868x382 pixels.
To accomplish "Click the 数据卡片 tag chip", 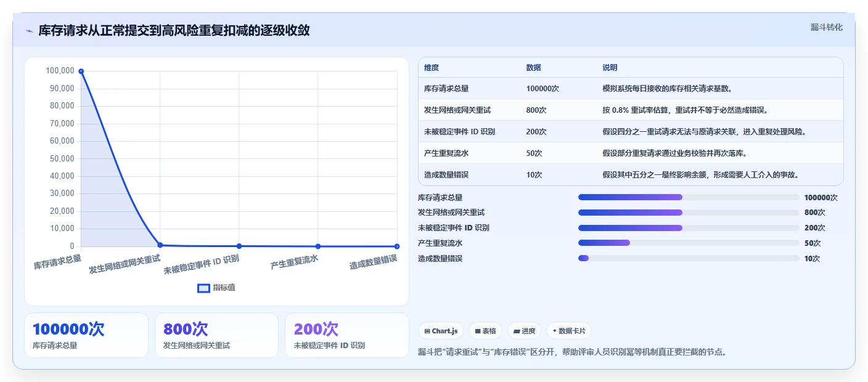I will coord(568,331).
